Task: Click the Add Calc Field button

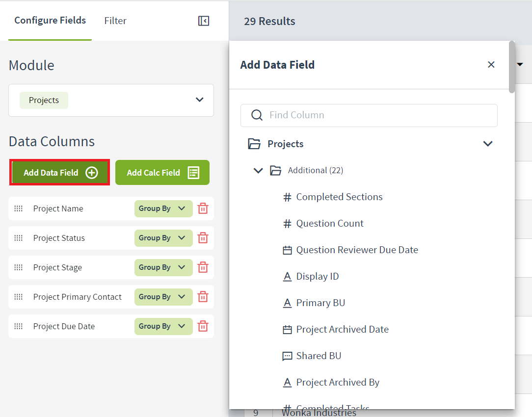Action: click(162, 173)
